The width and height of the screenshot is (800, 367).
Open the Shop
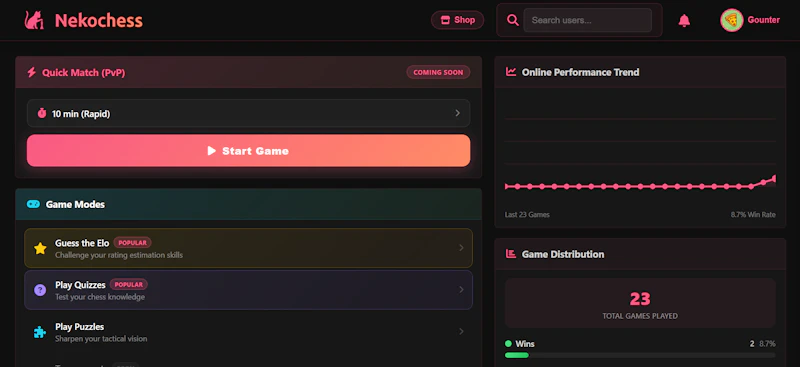[458, 20]
